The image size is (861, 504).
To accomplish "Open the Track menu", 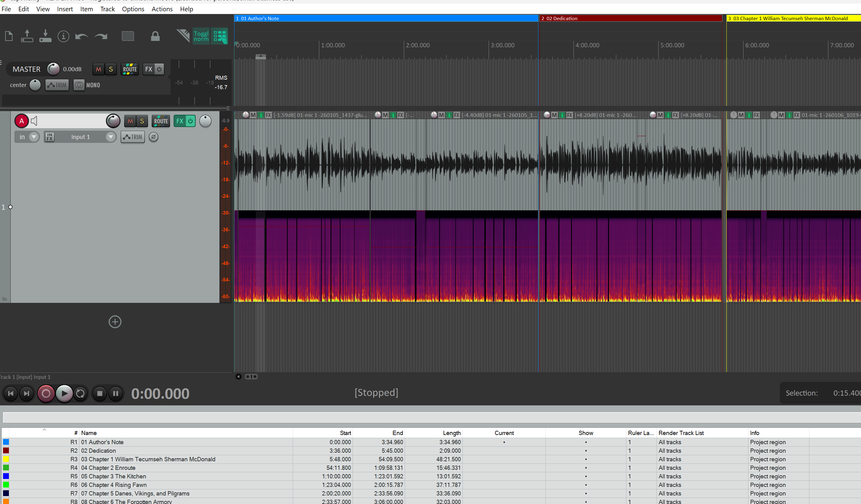I will pyautogui.click(x=107, y=9).
